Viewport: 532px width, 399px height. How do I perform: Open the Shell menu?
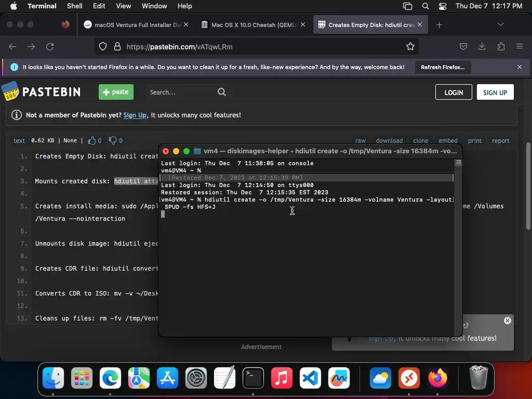click(x=74, y=6)
